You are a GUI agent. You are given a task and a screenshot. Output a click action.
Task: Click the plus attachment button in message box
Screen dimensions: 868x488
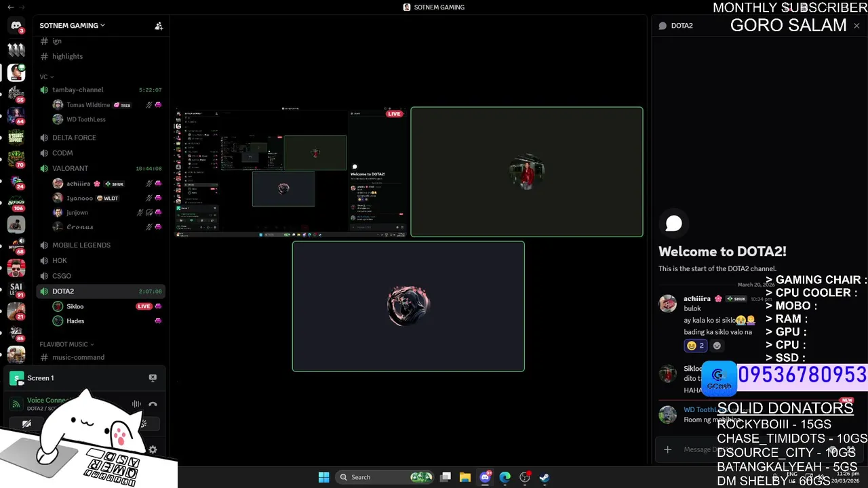668,449
